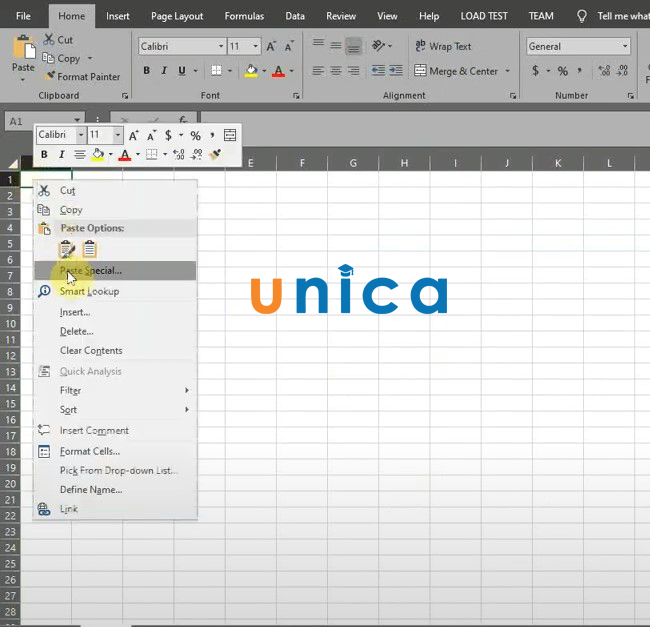Screen dimensions: 650x627
Task: Click Insert Comment in context menu
Action: point(115,430)
